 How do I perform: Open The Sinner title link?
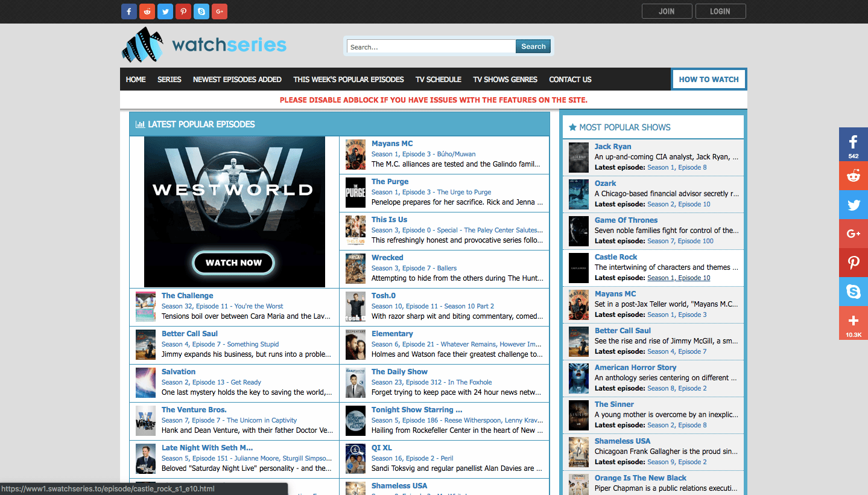614,404
